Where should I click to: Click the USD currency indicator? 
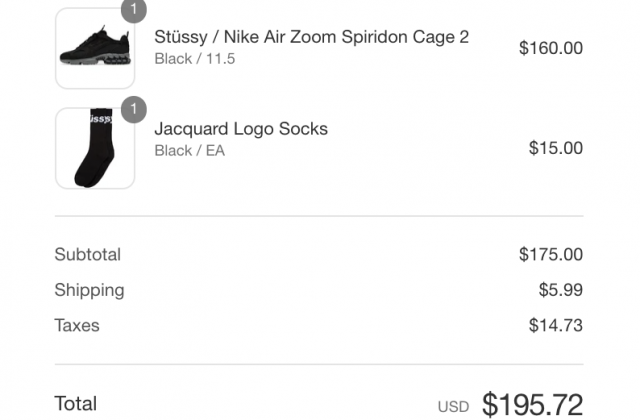[x=453, y=407]
